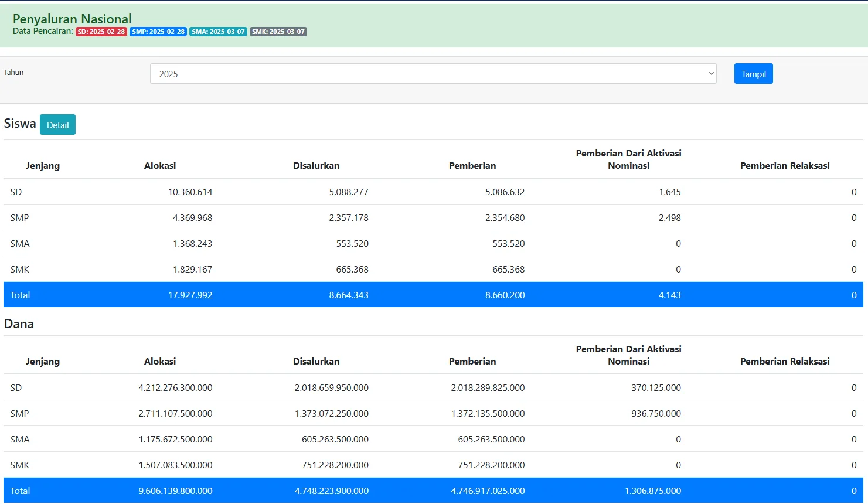
Task: Click the Dana section heading
Action: click(x=19, y=324)
